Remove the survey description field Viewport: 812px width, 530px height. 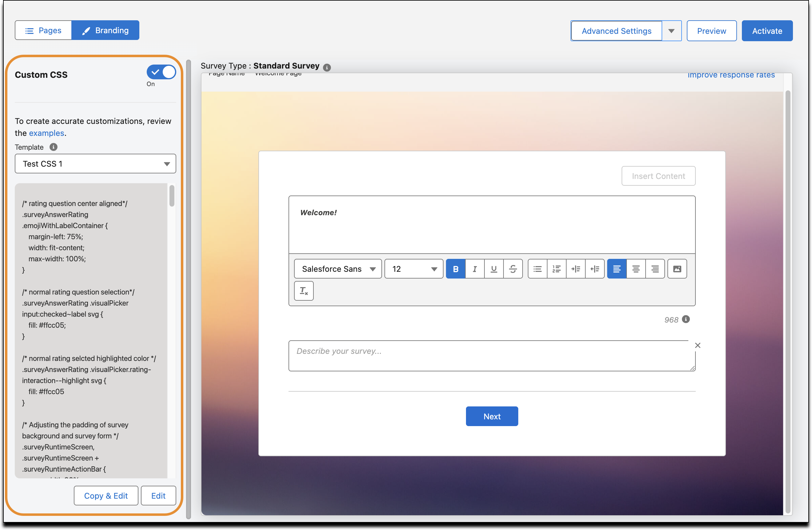pyautogui.click(x=697, y=345)
